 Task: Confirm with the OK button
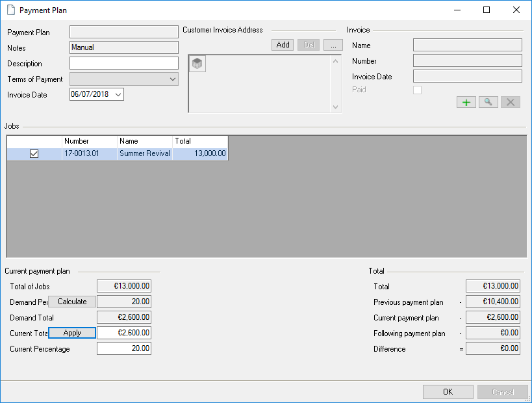(448, 392)
